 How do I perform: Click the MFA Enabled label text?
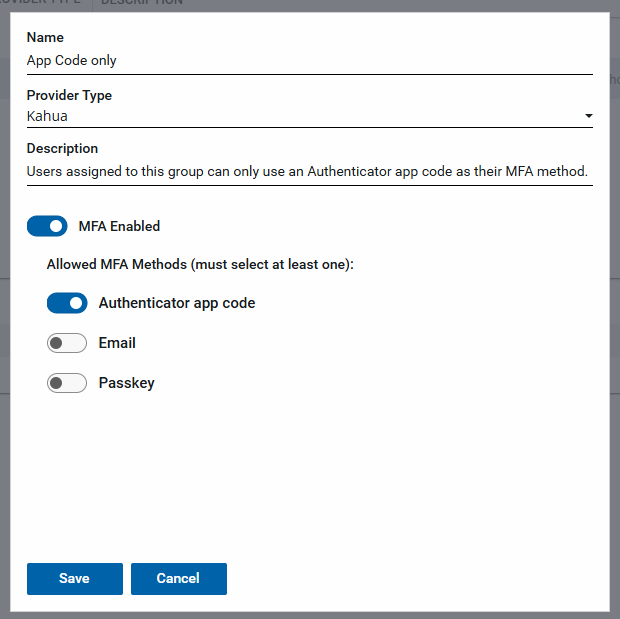click(x=119, y=226)
